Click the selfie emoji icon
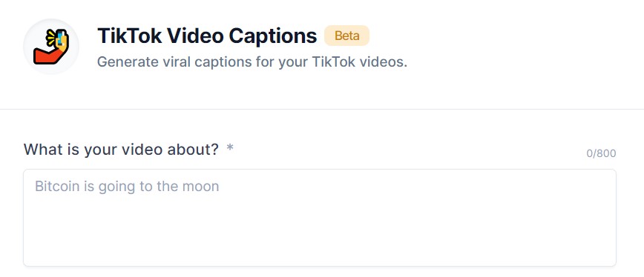Viewport: 644px width, 277px height. click(x=51, y=47)
